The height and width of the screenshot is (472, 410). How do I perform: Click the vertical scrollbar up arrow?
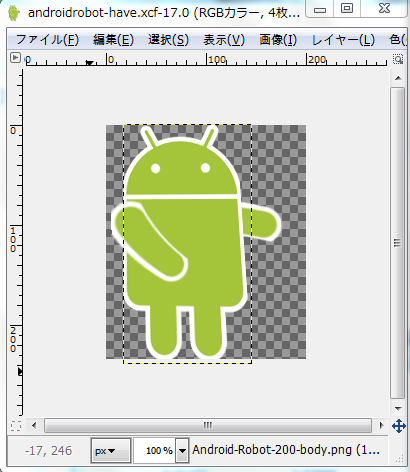click(x=398, y=78)
